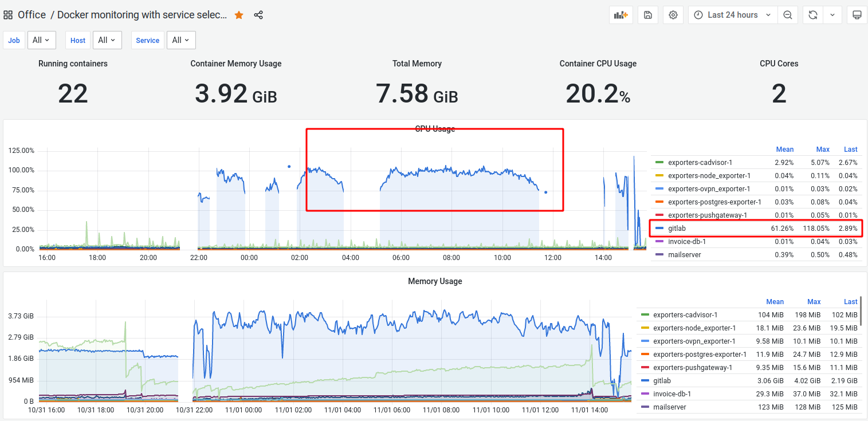
Task: Toggle gitlab series in Memory legend
Action: (662, 380)
